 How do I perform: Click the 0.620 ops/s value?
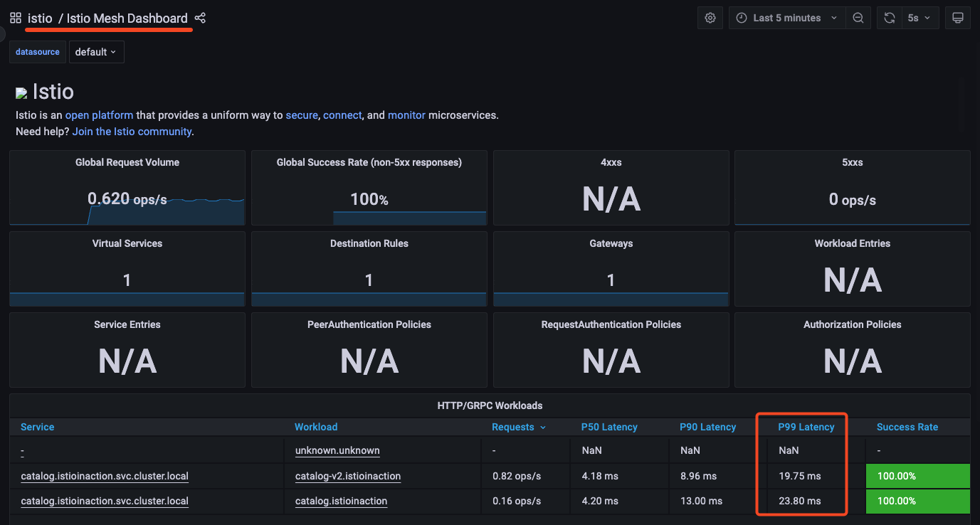pos(127,199)
